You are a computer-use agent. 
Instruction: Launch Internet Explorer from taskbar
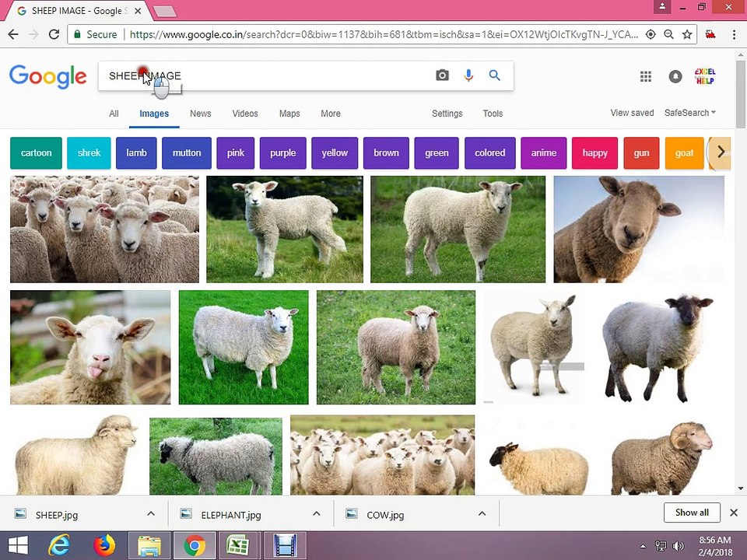point(60,545)
